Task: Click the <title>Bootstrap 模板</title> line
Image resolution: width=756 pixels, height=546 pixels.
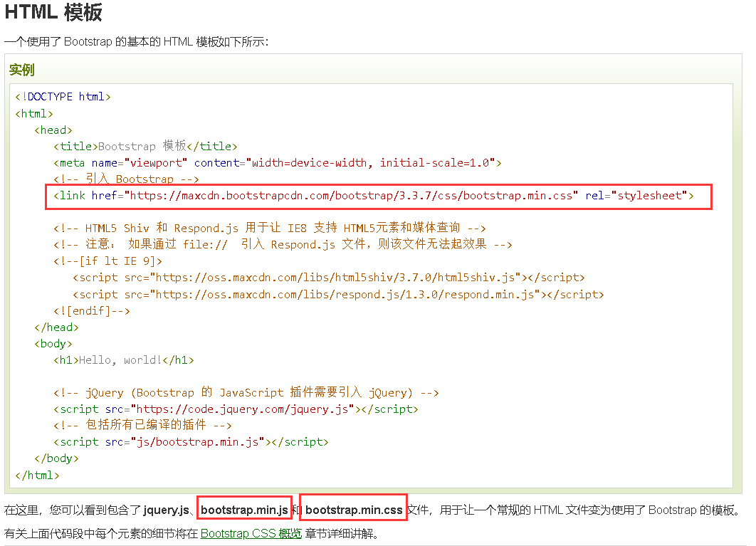Action: 146,146
